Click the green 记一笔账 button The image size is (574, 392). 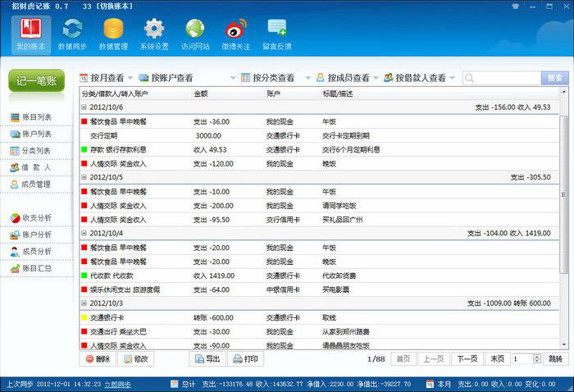click(36, 80)
